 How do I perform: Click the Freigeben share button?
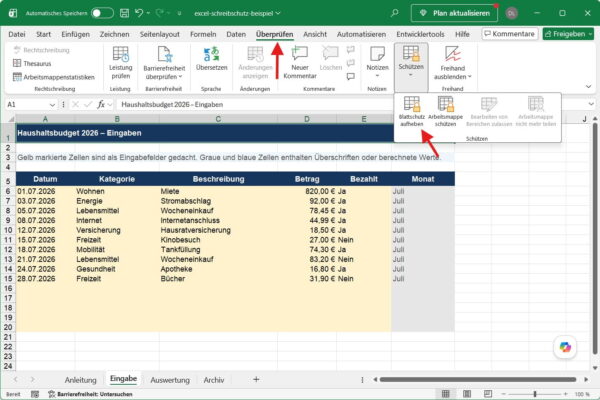[x=568, y=34]
